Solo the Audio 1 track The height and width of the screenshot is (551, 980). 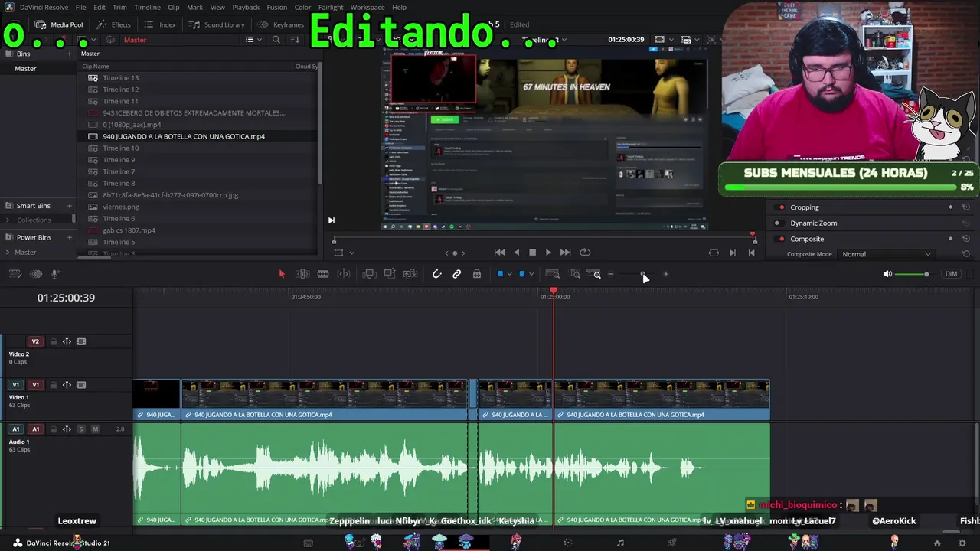coord(81,429)
